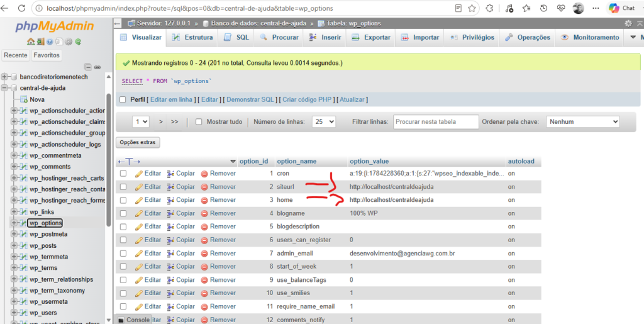Switch to the Operações tab
644x324 pixels.
(x=528, y=37)
